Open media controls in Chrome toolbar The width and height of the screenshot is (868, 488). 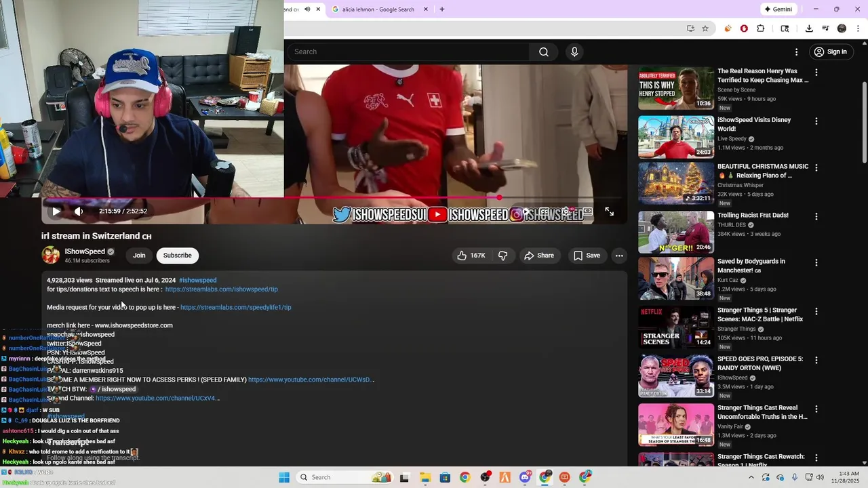click(825, 28)
